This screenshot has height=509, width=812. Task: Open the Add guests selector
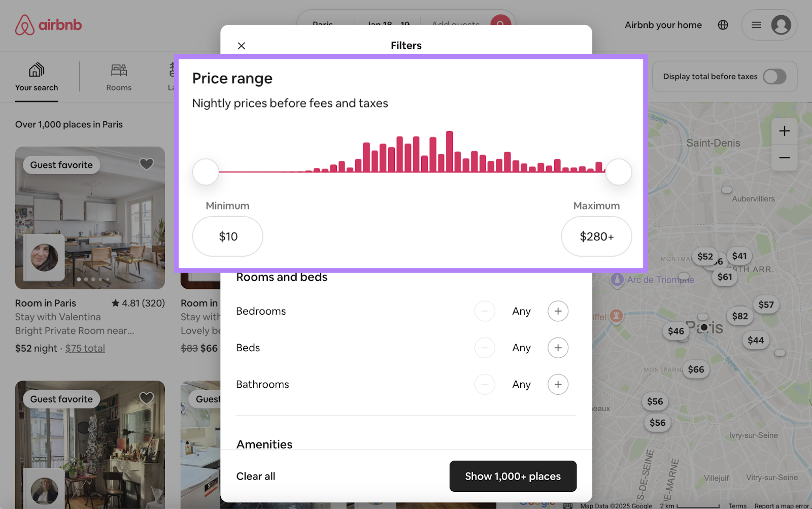[x=455, y=24]
